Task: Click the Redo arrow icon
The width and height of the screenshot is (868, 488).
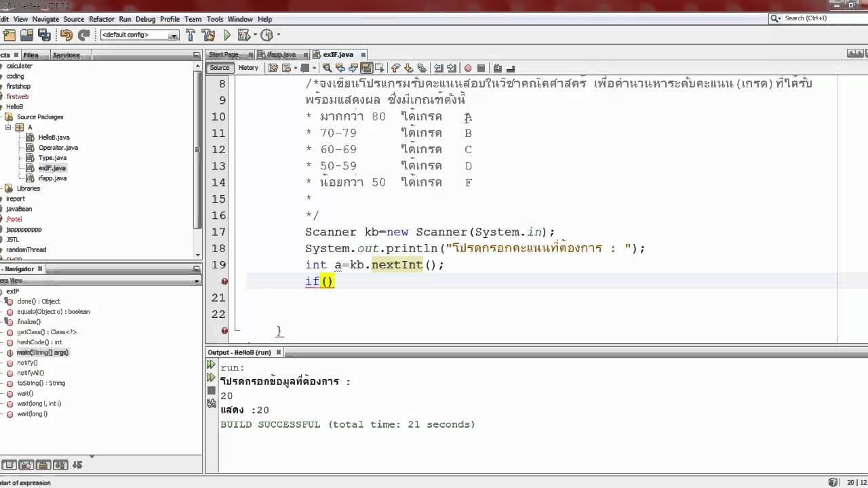Action: point(84,35)
